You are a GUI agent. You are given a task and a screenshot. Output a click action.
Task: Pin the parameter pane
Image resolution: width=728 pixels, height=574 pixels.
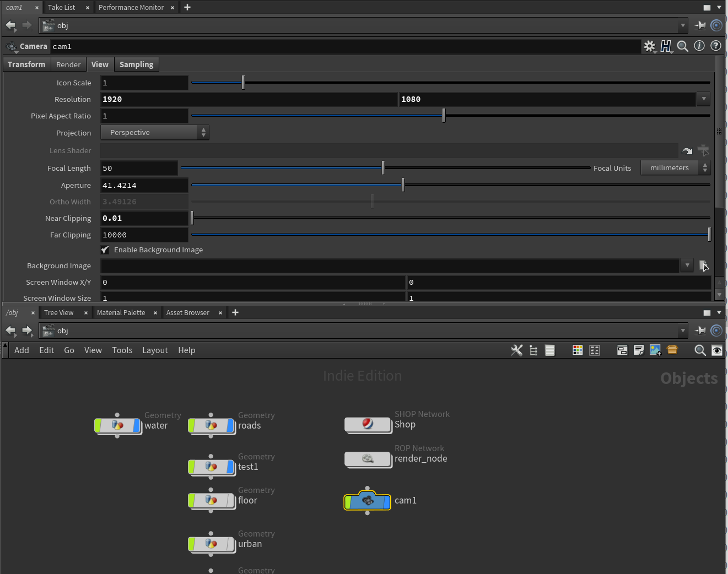click(700, 25)
